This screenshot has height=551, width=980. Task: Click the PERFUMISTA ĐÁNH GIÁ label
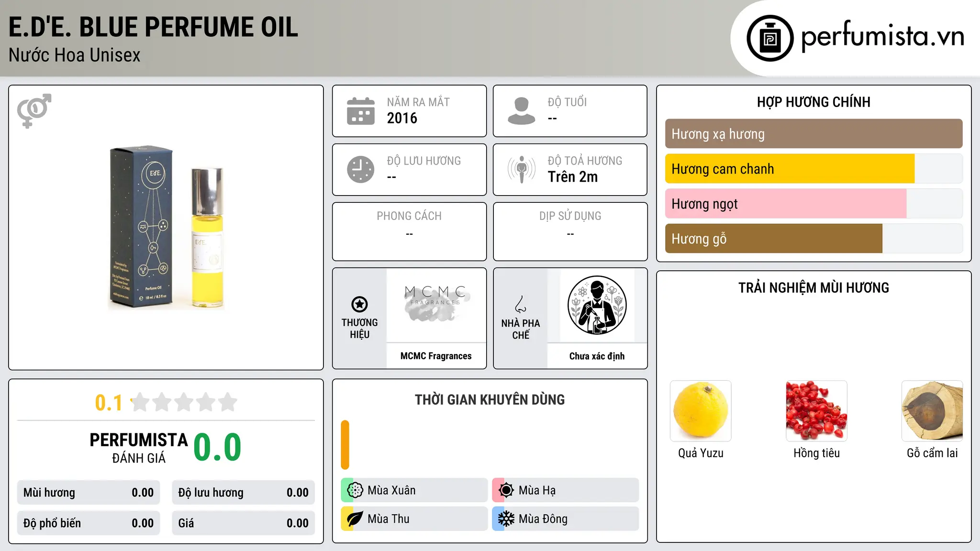[139, 448]
